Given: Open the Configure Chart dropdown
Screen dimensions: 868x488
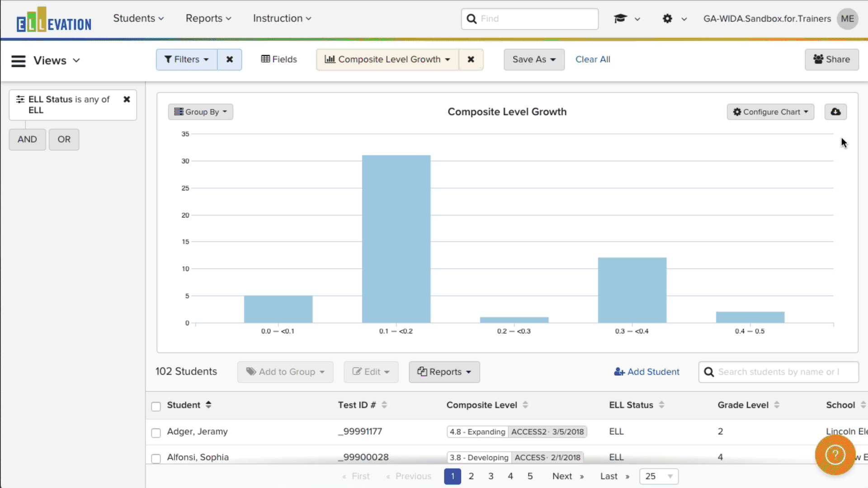Looking at the screenshot, I should point(770,112).
